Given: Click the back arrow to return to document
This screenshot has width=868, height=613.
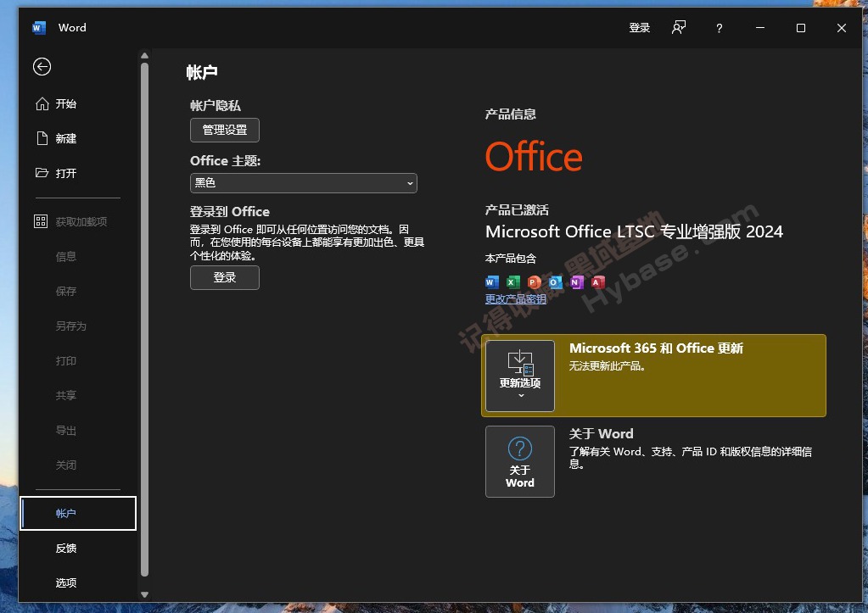Looking at the screenshot, I should (x=42, y=67).
